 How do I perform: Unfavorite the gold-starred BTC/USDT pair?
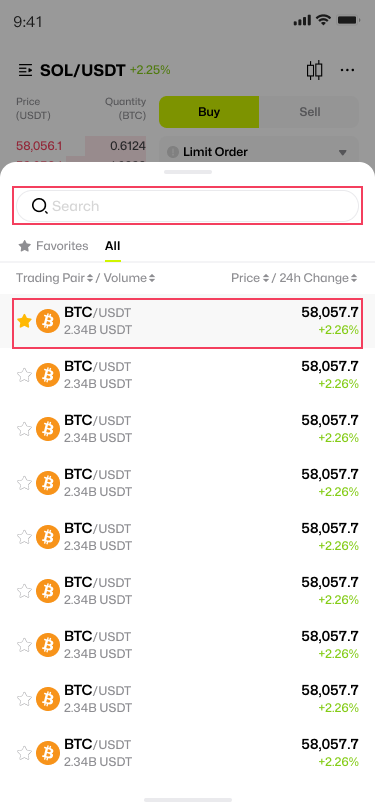(x=24, y=321)
